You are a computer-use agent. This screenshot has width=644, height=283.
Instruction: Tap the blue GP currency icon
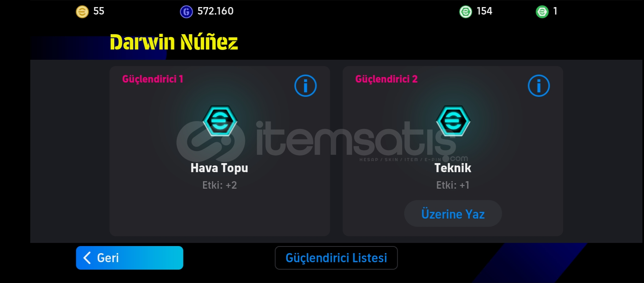click(186, 12)
